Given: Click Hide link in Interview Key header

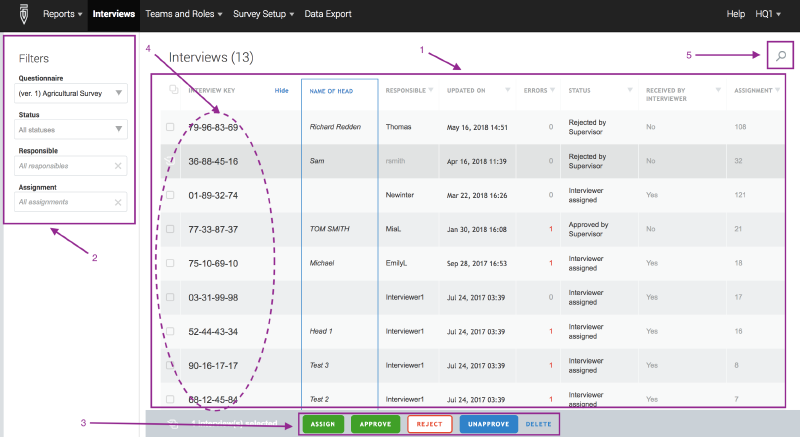Looking at the screenshot, I should click(281, 90).
